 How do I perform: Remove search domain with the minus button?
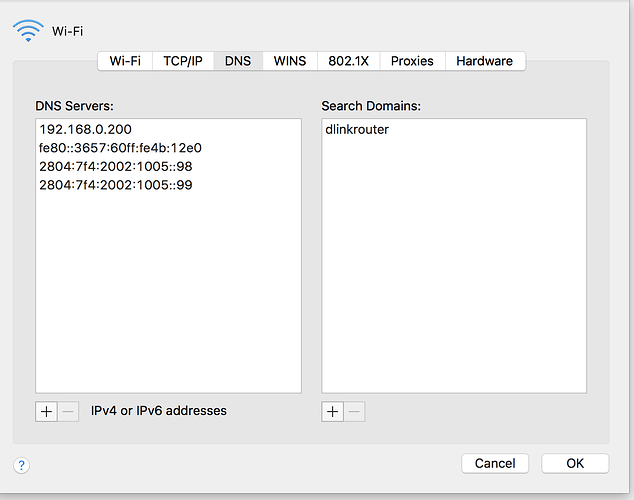coord(354,411)
